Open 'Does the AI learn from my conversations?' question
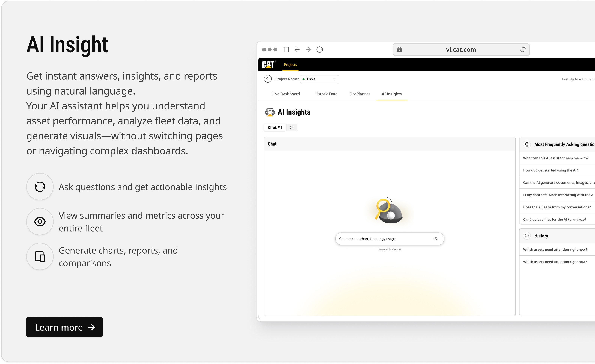This screenshot has width=595, height=364. click(x=557, y=207)
